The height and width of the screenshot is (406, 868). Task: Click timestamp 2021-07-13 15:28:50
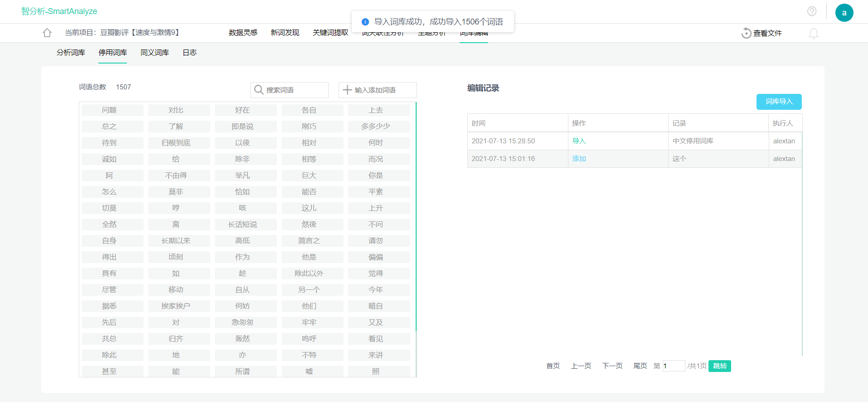tap(503, 141)
